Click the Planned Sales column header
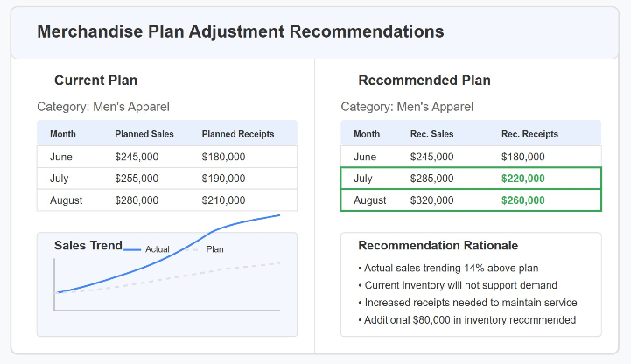 144,134
